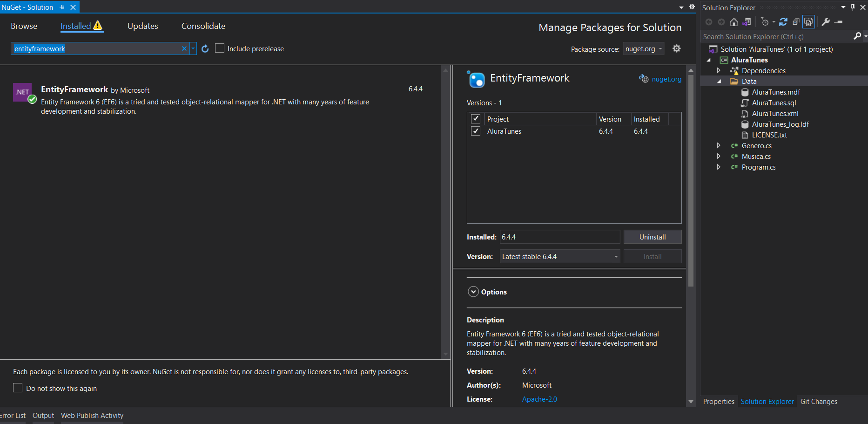Open the search history dropdown arrow
The height and width of the screenshot is (424, 868).
point(193,48)
